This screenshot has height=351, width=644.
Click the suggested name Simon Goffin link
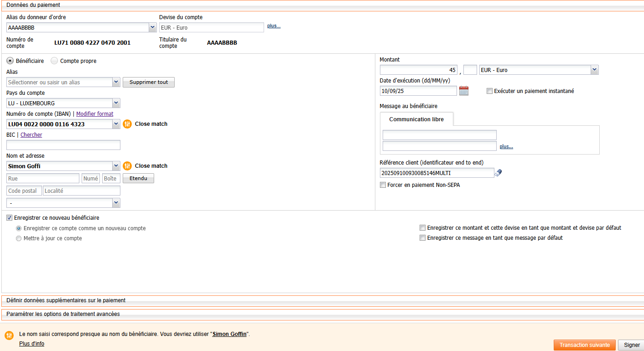point(230,334)
